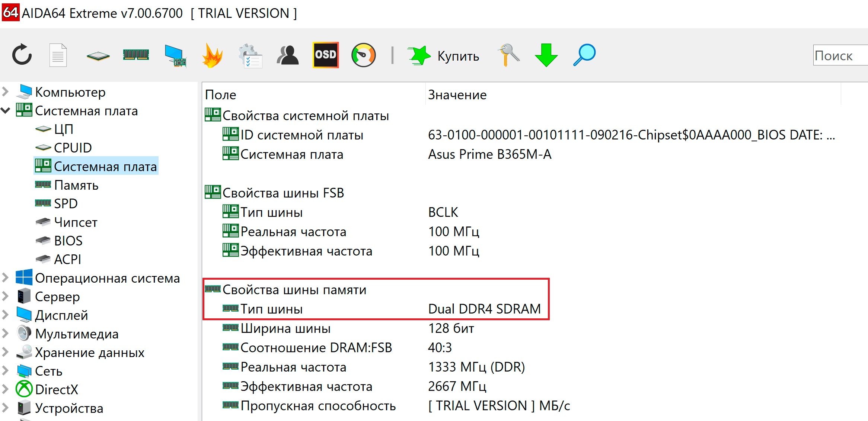The height and width of the screenshot is (421, 868).
Task: Select the Память tree item
Action: (x=67, y=185)
